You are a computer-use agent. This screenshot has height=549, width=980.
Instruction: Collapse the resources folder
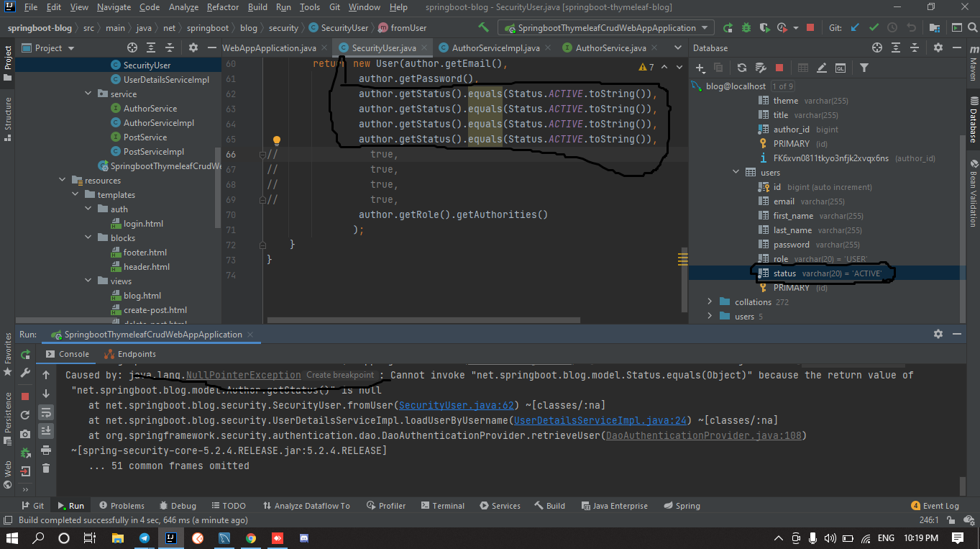point(63,181)
